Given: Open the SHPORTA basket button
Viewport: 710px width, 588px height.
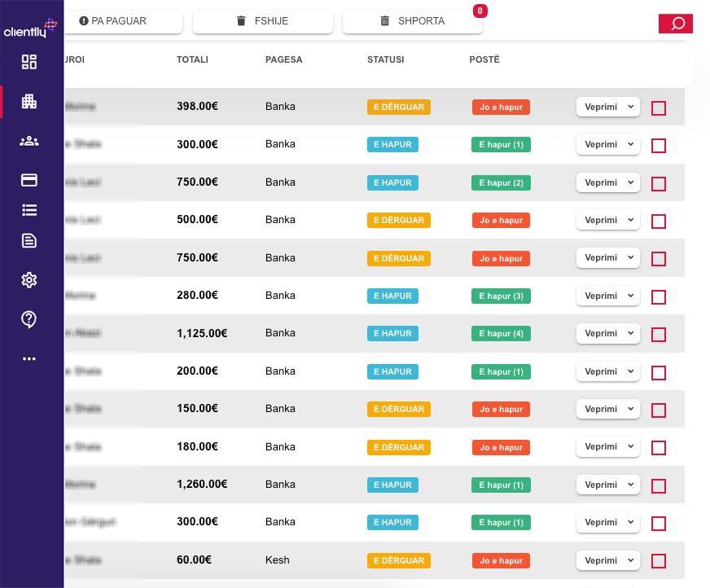Looking at the screenshot, I should tap(413, 21).
